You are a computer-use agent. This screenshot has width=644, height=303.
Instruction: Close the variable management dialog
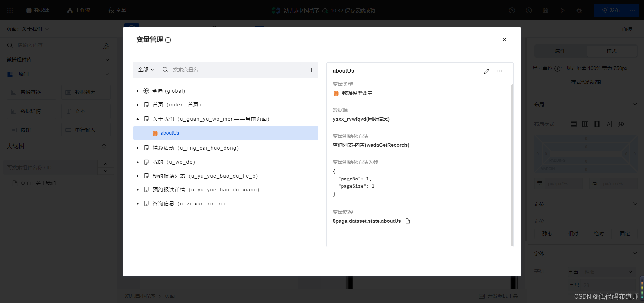[504, 40]
